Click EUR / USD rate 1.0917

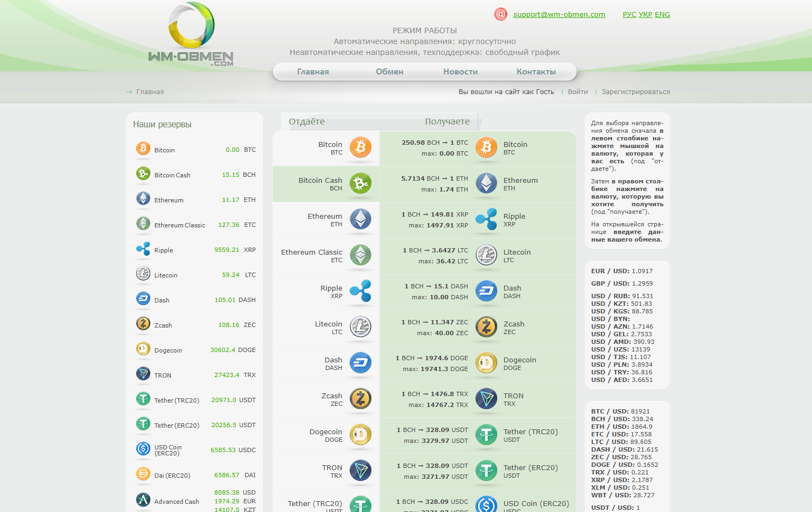[642, 271]
